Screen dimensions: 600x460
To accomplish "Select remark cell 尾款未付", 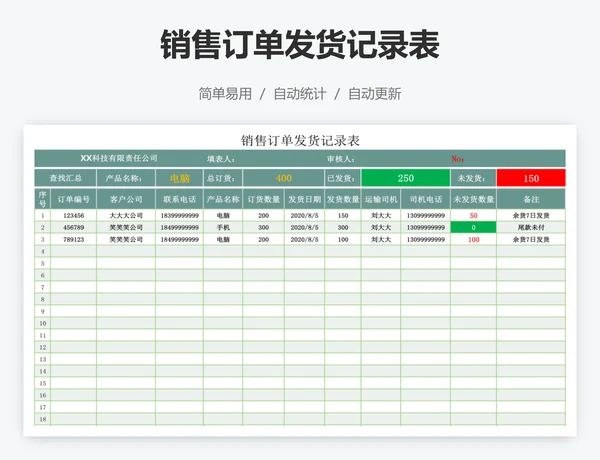I will [x=531, y=227].
